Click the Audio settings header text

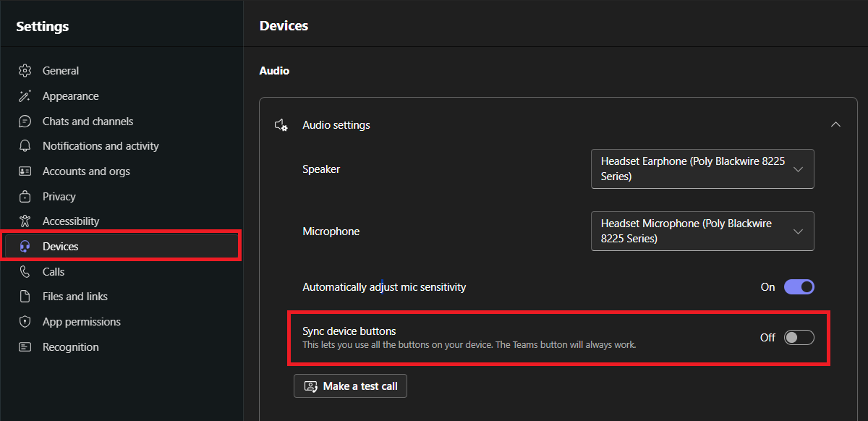(336, 125)
